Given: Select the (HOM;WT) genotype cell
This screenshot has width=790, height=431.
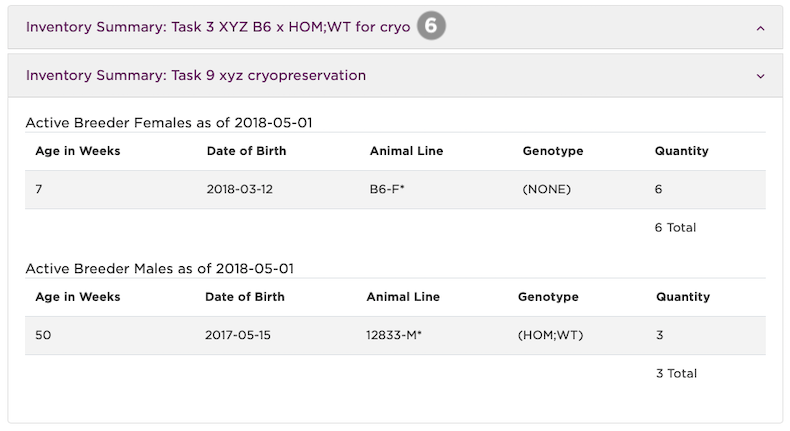Looking at the screenshot, I should (550, 335).
